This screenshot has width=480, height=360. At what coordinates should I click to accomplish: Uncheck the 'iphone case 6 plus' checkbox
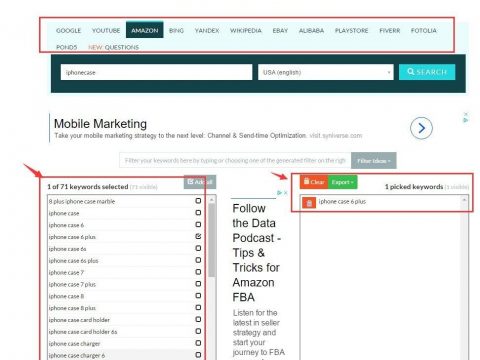pyautogui.click(x=198, y=236)
